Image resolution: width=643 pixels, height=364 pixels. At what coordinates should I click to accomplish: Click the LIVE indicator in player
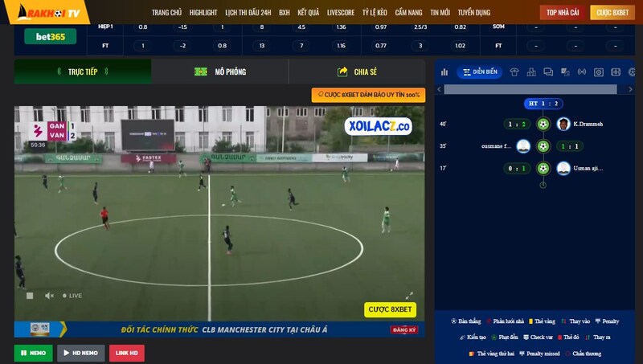pos(72,296)
